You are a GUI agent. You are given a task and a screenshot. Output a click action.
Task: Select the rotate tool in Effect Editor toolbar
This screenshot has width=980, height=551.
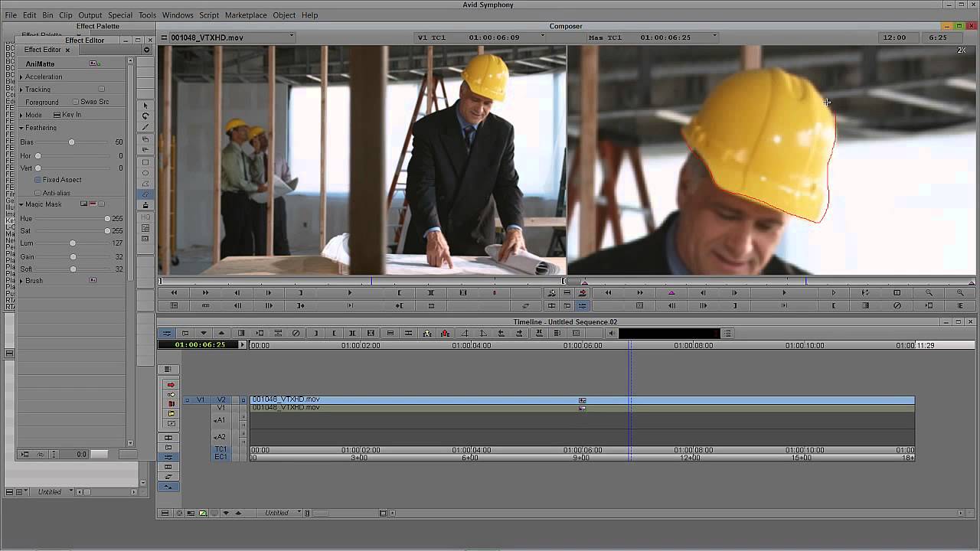click(x=145, y=116)
